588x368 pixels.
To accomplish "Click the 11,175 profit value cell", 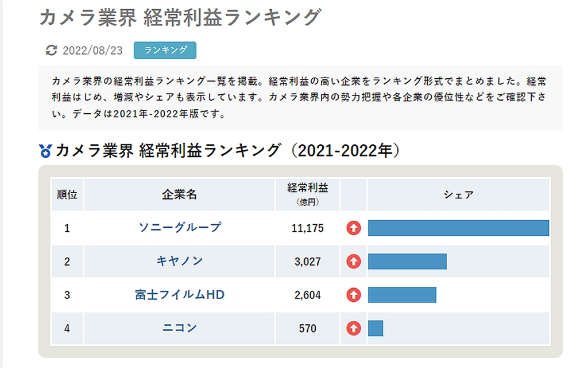I will coord(308,228).
